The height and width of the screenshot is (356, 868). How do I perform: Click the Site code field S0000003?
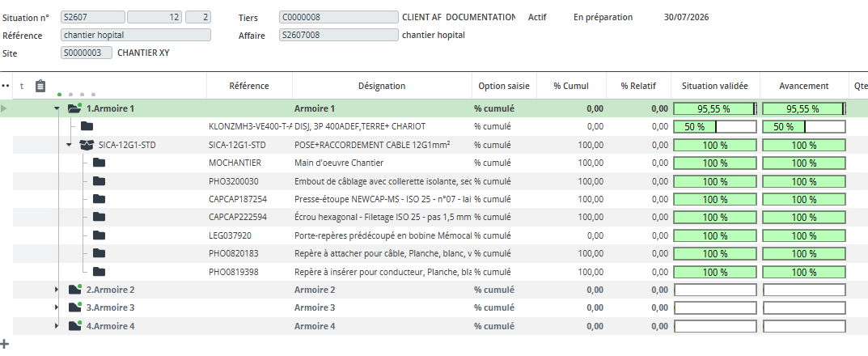(87, 53)
